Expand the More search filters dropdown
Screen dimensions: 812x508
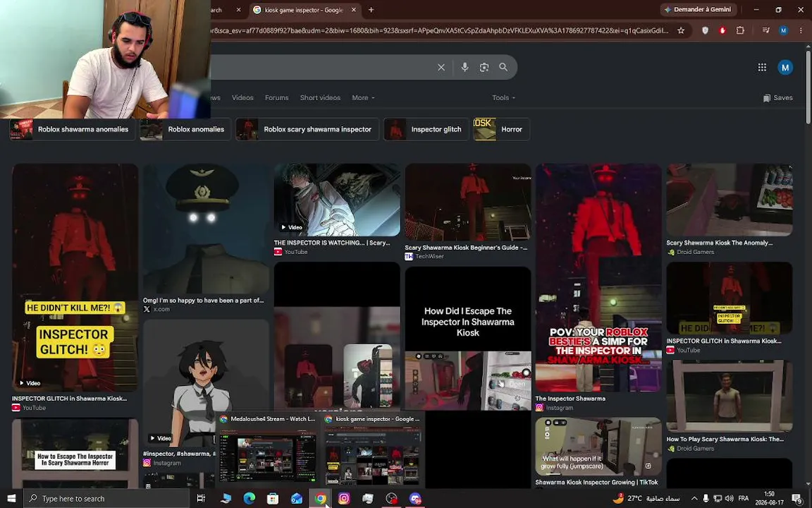point(363,98)
